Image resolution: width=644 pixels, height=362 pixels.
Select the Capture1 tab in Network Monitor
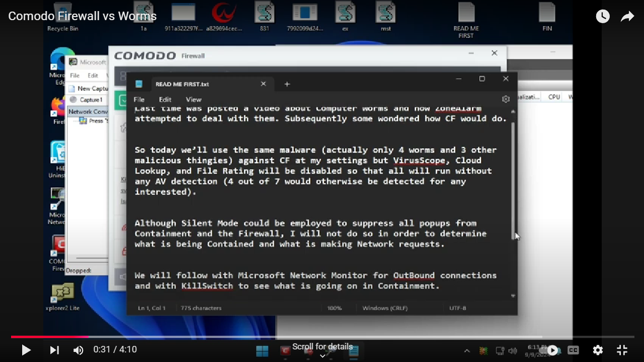tap(87, 100)
